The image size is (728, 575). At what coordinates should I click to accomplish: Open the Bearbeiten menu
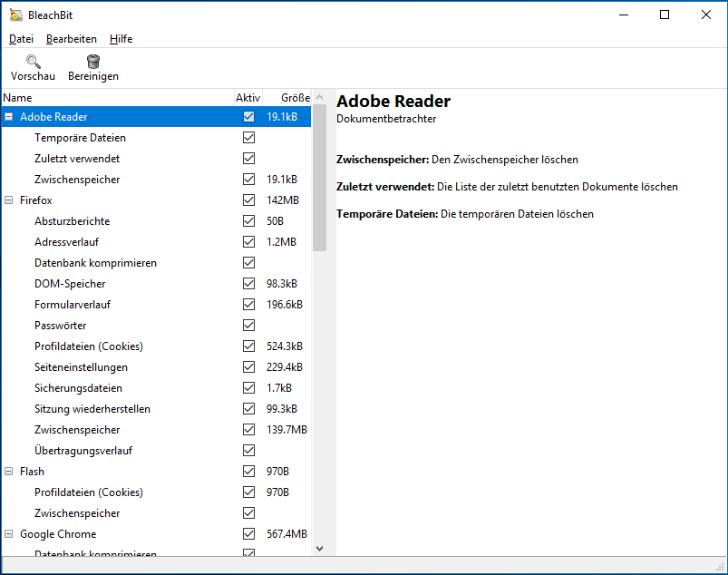coord(72,39)
